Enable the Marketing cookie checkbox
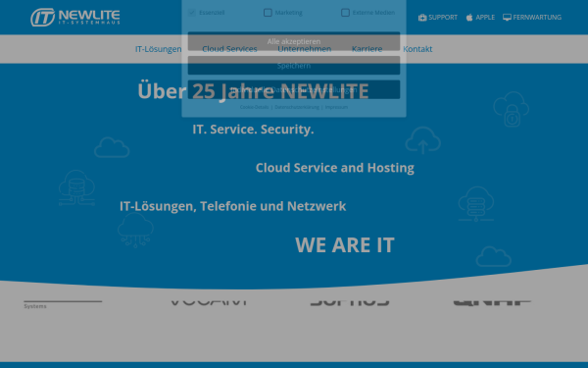588x368 pixels. click(x=268, y=13)
